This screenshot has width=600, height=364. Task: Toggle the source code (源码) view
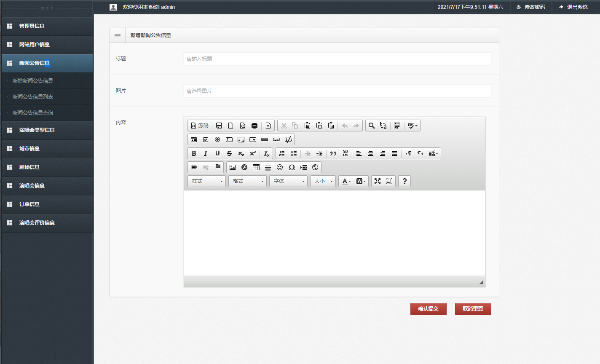point(200,126)
